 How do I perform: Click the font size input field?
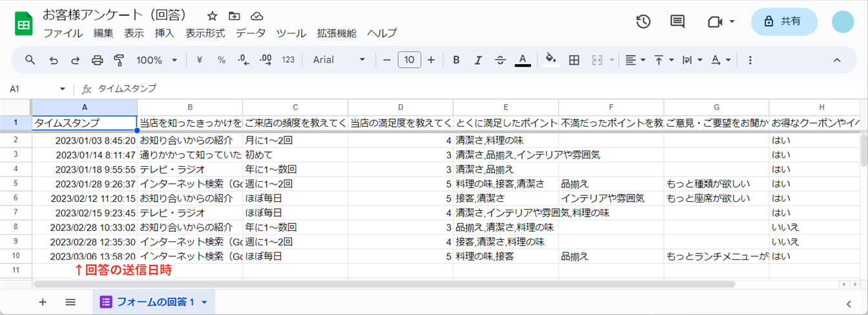[x=409, y=60]
